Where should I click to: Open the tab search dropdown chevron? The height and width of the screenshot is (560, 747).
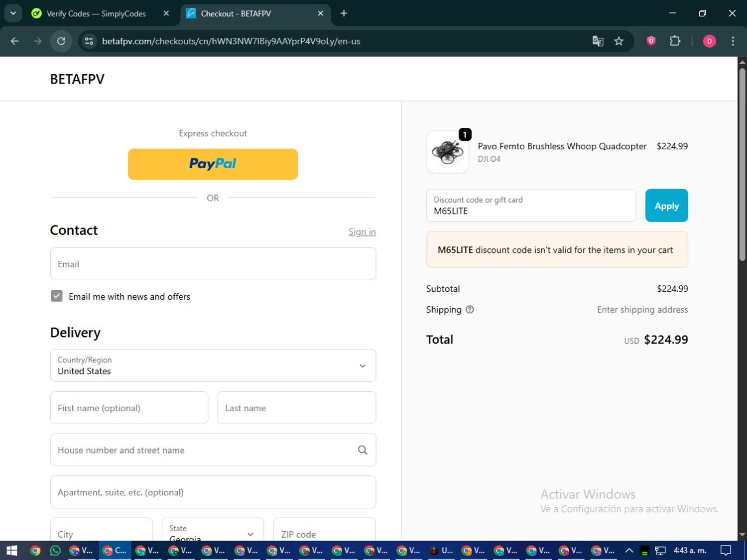[x=13, y=13]
